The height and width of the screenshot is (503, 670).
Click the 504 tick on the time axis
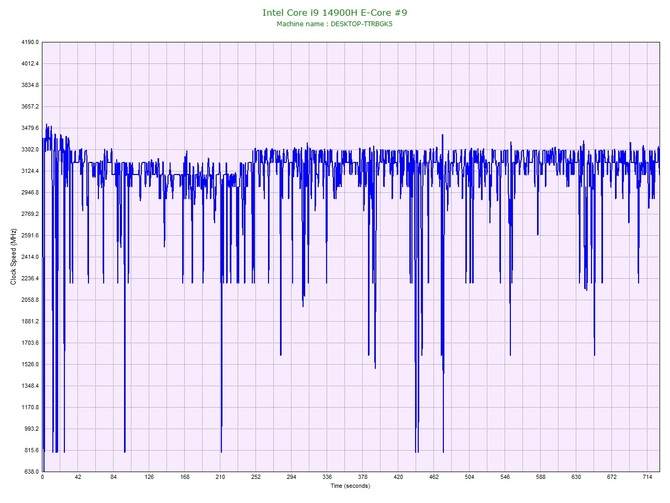[x=469, y=477]
